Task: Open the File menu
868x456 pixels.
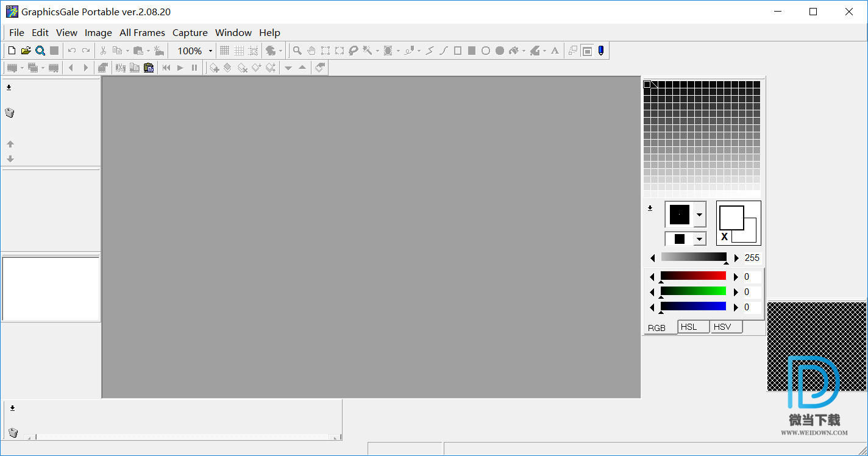Action: pos(17,33)
